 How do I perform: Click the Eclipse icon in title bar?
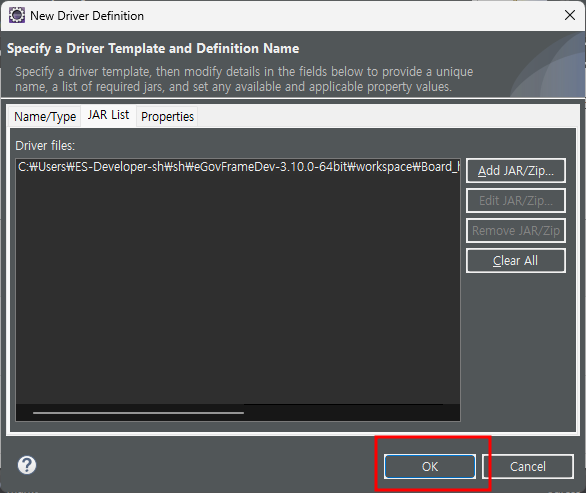click(16, 16)
